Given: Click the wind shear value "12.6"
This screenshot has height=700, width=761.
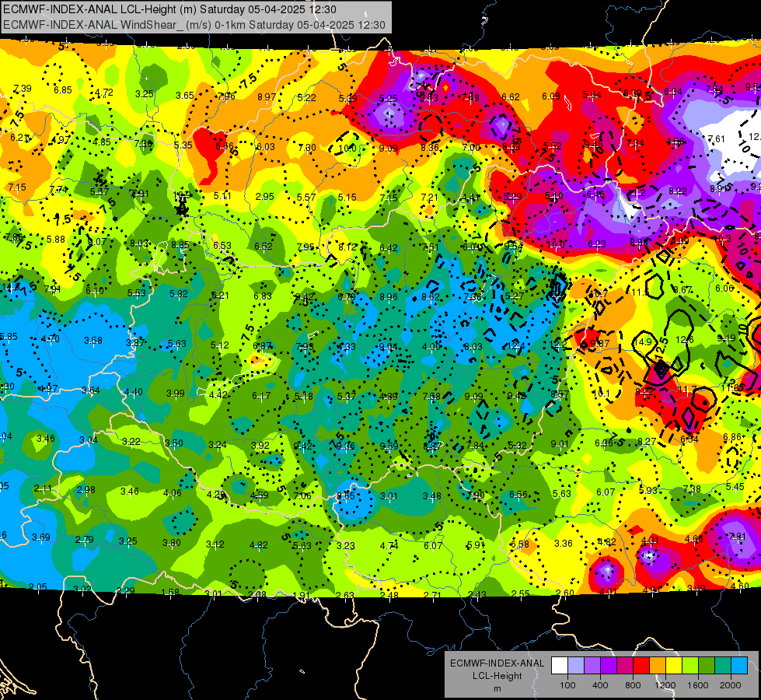Looking at the screenshot, I should [684, 340].
